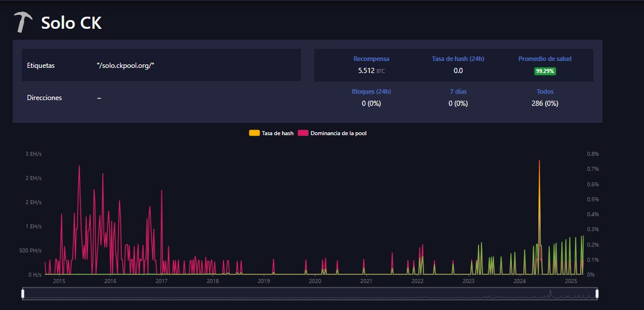Click the left handle of the chart range slider

(x=23, y=294)
